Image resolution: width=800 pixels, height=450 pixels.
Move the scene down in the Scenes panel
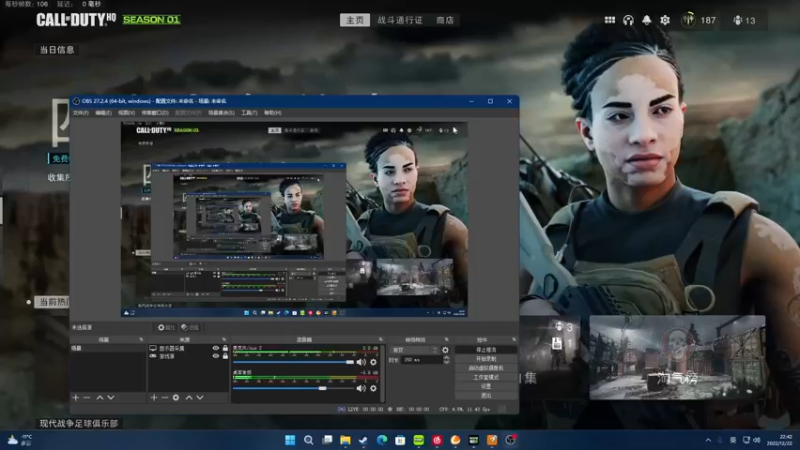click(x=111, y=397)
